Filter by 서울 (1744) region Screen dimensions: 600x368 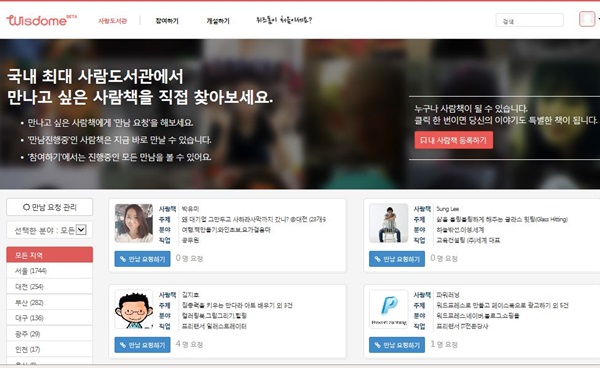pyautogui.click(x=50, y=271)
